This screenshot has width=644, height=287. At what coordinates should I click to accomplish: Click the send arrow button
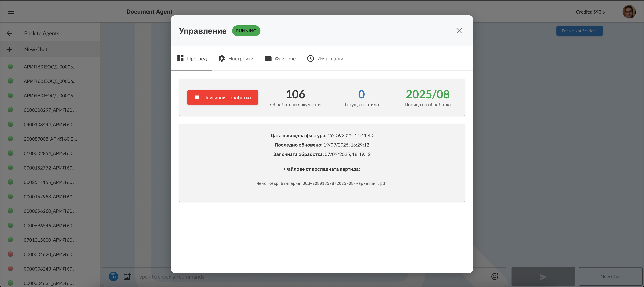click(x=543, y=276)
